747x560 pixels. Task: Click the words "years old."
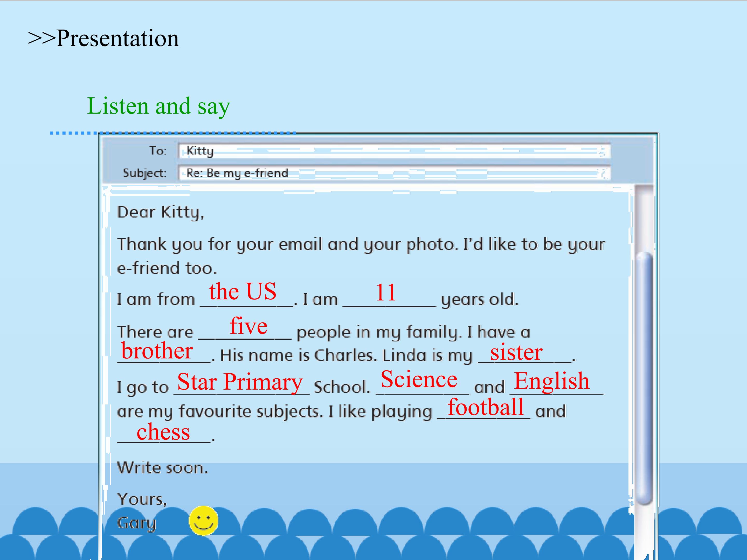(480, 299)
